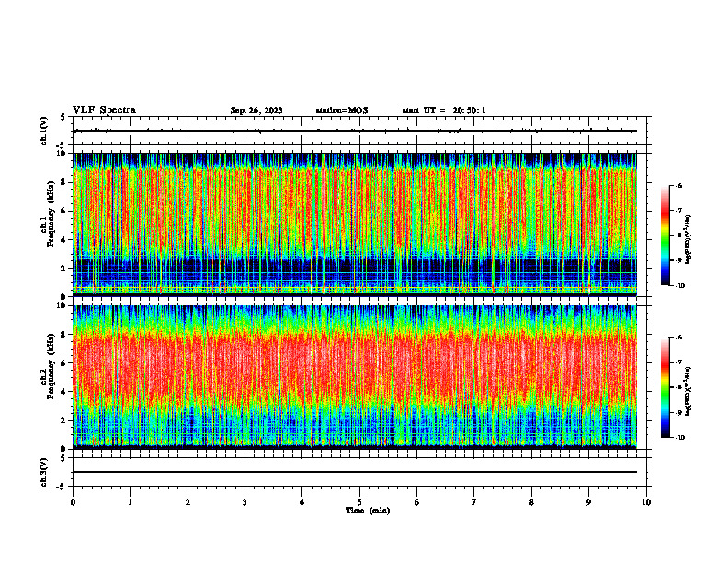Image resolution: width=728 pixels, height=563 pixels.
Task: Click the "start UT = 20:50: 1" text
Action: (444, 110)
